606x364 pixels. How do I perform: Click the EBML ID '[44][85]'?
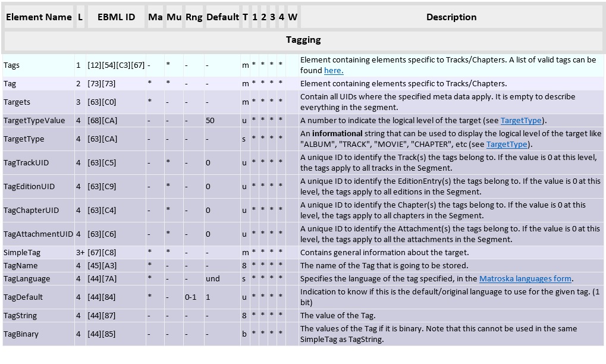pos(102,334)
